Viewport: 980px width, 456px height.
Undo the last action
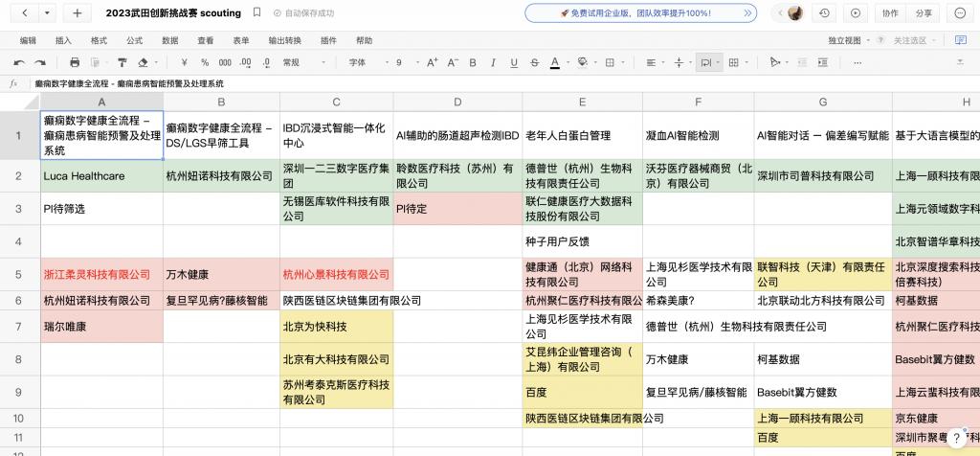point(19,62)
